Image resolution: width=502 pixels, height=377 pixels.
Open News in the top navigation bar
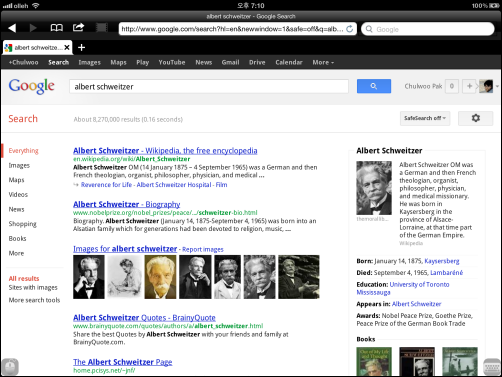point(204,62)
